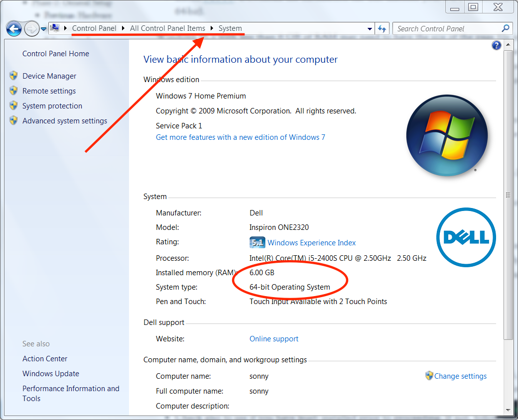Click the magnifying glass search icon

pyautogui.click(x=506, y=28)
